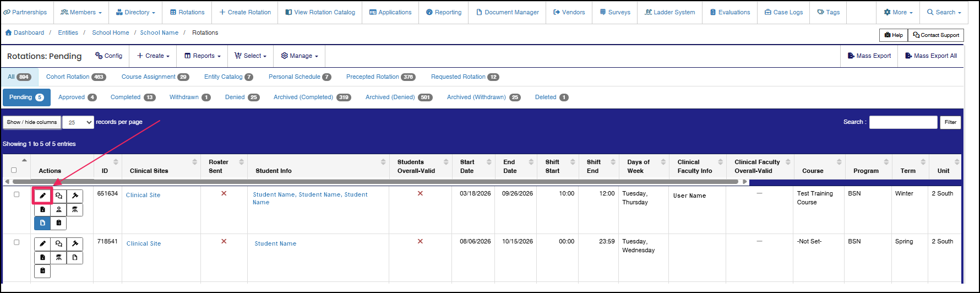
Task: Click the pencil edit icon for rotation 718541
Action: (x=42, y=243)
